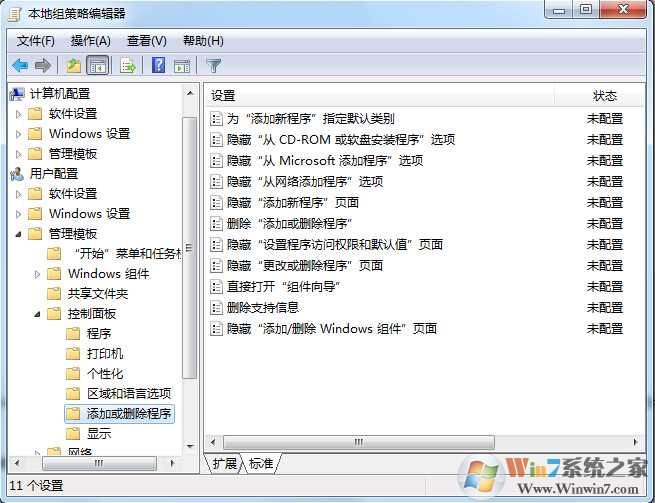Click settings list scroll-left arrow

tap(213, 442)
